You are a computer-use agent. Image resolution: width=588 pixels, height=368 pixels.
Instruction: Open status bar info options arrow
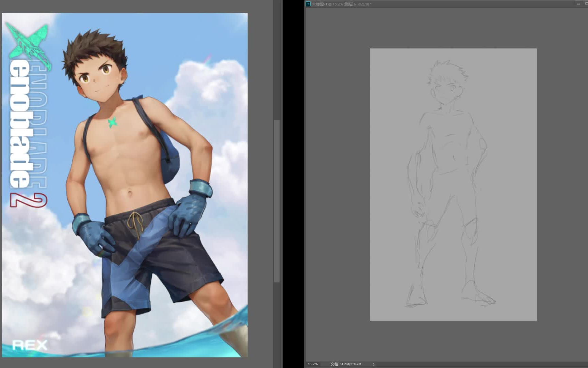(x=373, y=364)
